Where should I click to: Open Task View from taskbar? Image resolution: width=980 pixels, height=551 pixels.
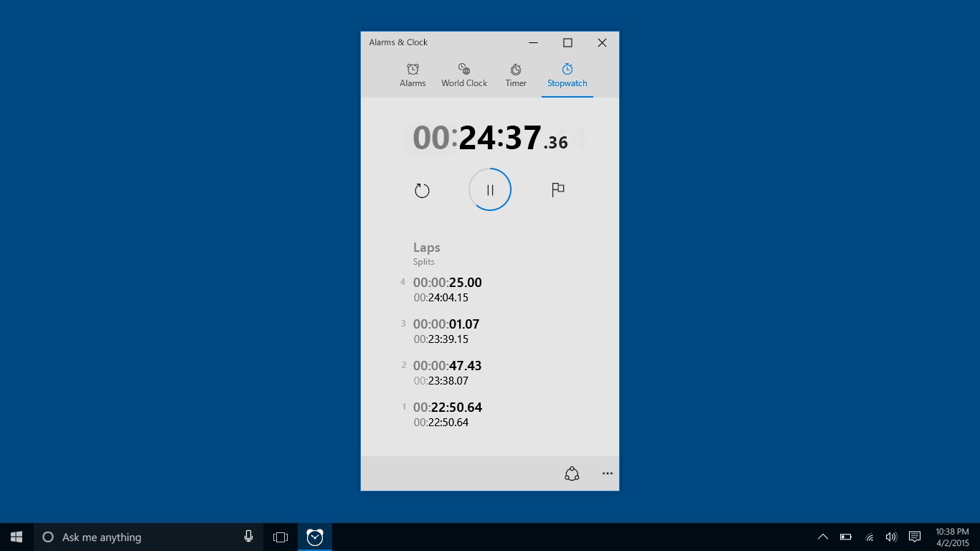click(x=281, y=537)
